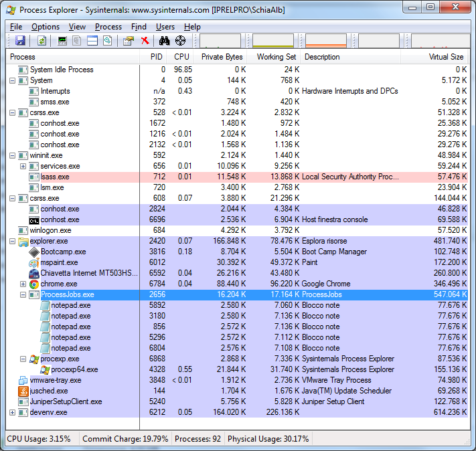
Task: Open the Options menu
Action: click(x=46, y=27)
